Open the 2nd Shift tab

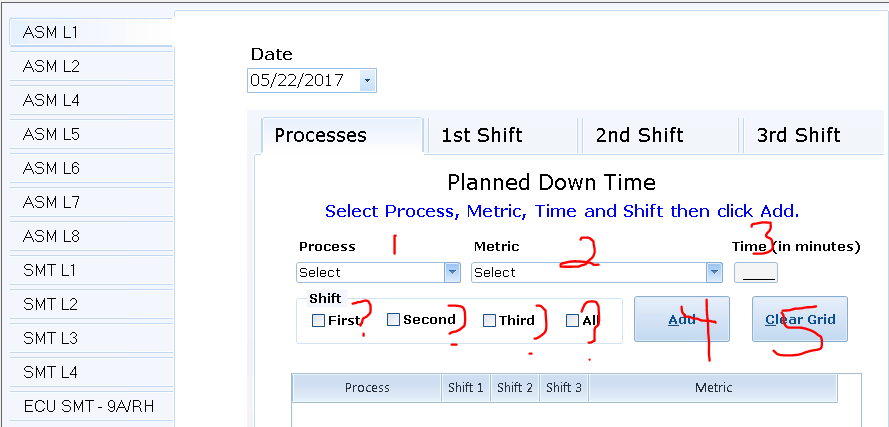point(639,136)
